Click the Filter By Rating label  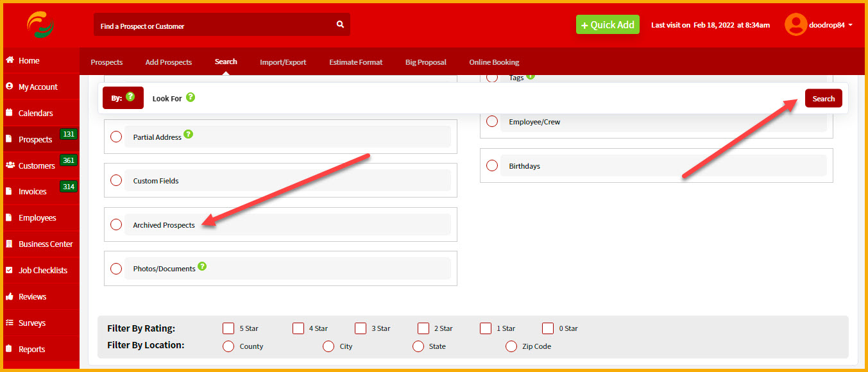point(141,328)
